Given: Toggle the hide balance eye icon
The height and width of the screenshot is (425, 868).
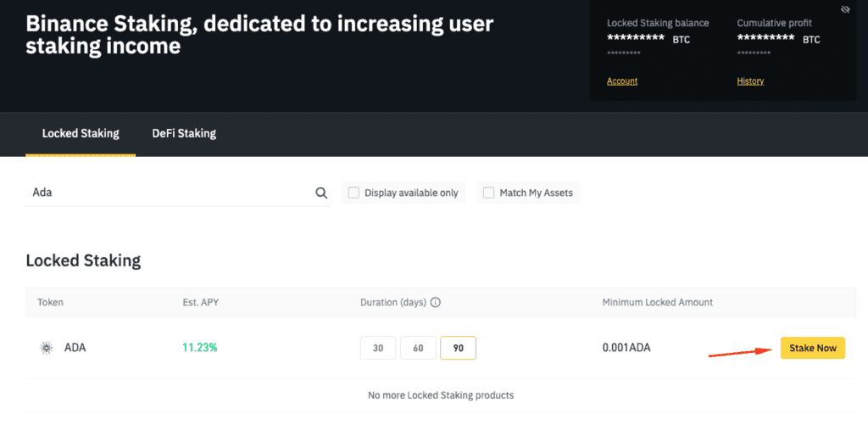Looking at the screenshot, I should point(845,9).
